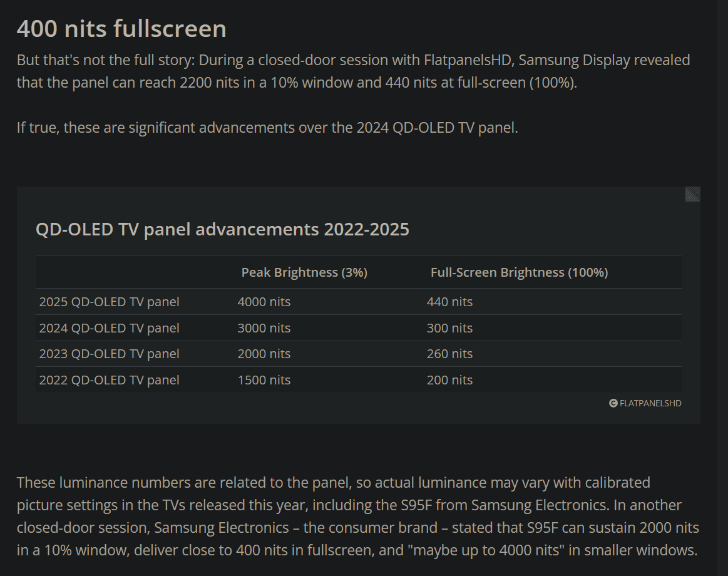Click the '200 nits' full-screen cell
This screenshot has width=728, height=576.
pyautogui.click(x=449, y=380)
